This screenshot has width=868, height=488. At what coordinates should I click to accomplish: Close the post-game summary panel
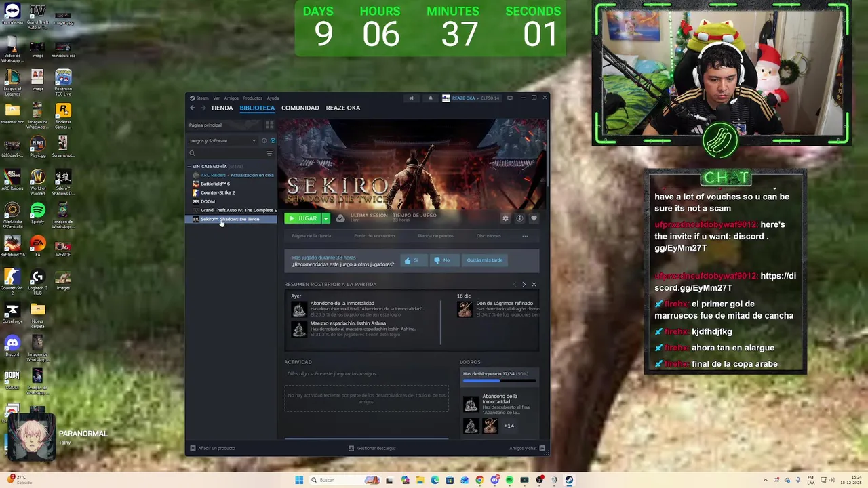[x=534, y=284]
